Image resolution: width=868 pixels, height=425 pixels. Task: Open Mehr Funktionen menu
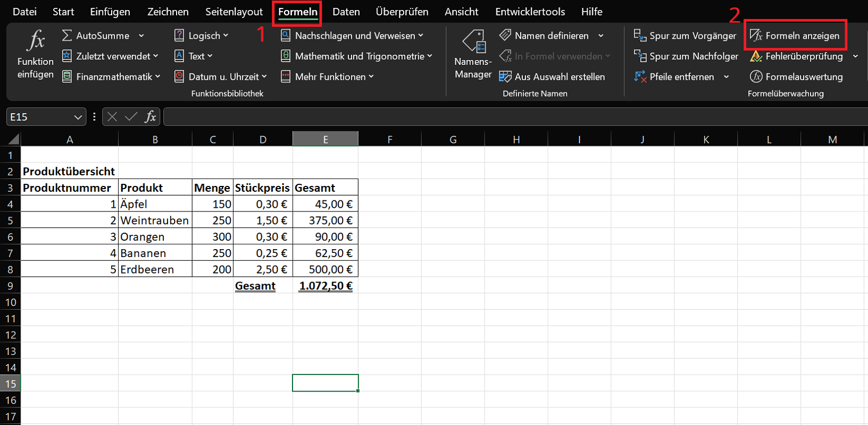coord(327,76)
